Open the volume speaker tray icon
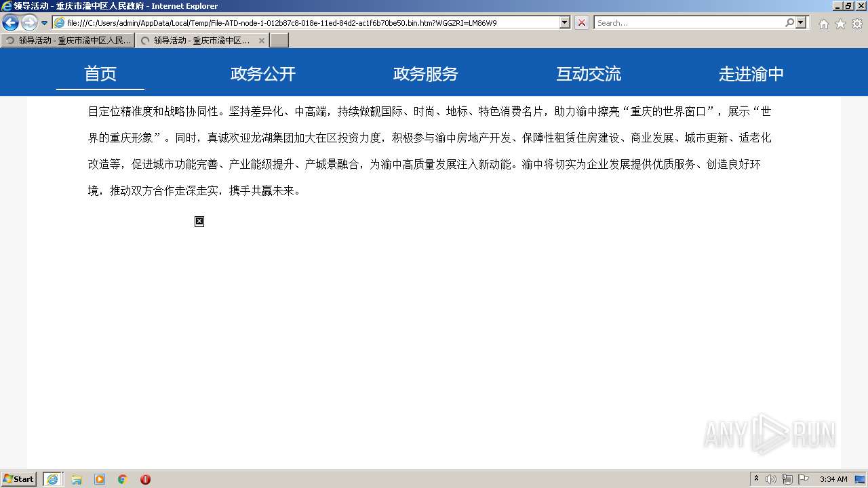Image resolution: width=868 pixels, height=488 pixels. tap(771, 479)
